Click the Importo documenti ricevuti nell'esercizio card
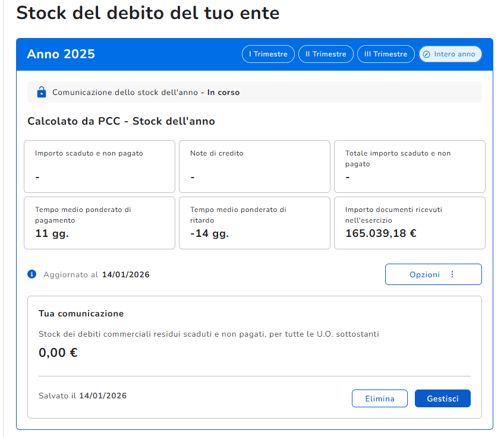 [x=409, y=223]
